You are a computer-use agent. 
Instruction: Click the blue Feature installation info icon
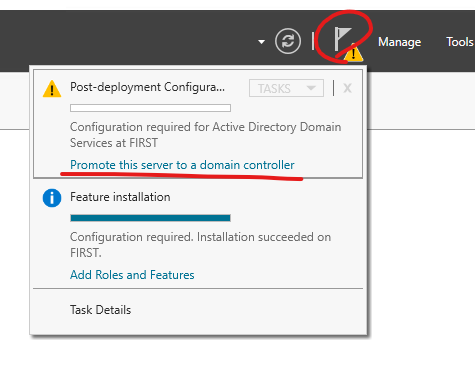click(52, 198)
